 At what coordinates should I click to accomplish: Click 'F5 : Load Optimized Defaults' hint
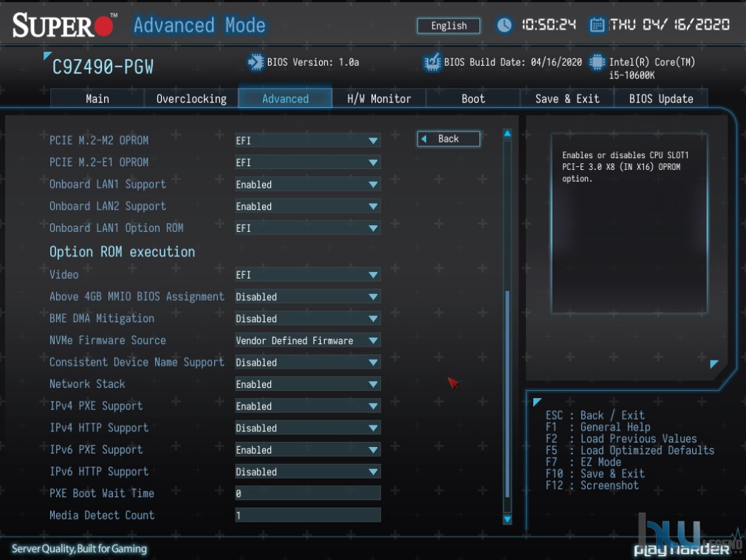point(630,450)
